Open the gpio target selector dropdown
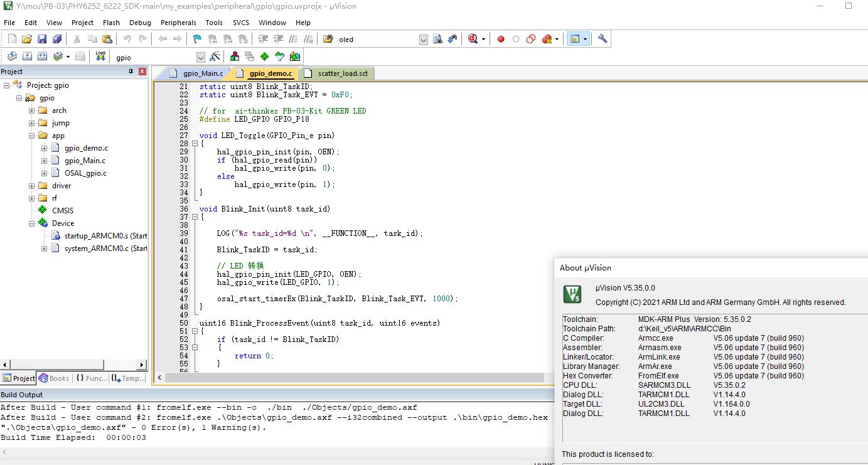 (x=201, y=57)
